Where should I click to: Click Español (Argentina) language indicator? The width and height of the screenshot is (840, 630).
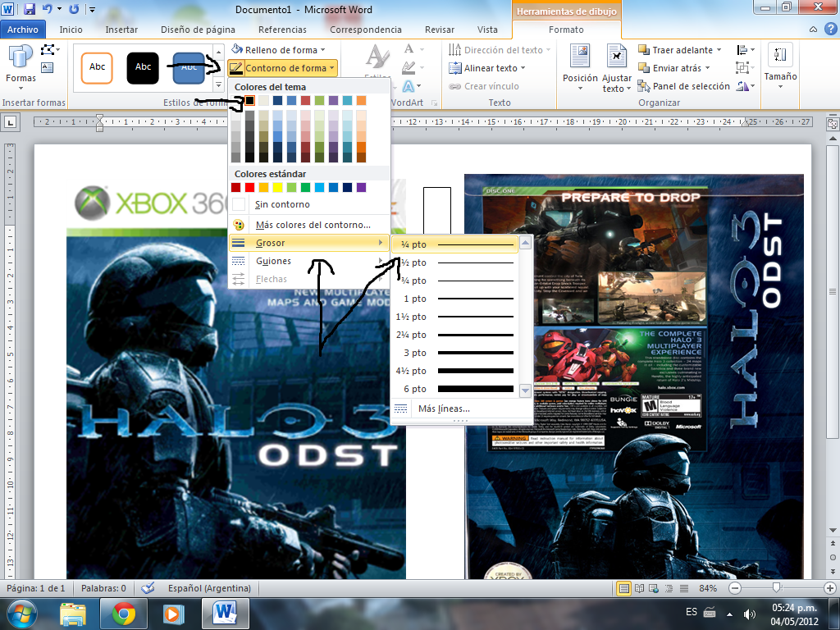click(209, 588)
